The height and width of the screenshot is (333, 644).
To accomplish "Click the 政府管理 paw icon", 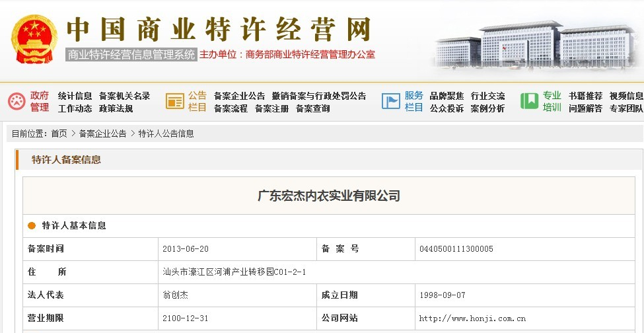I will [x=17, y=101].
